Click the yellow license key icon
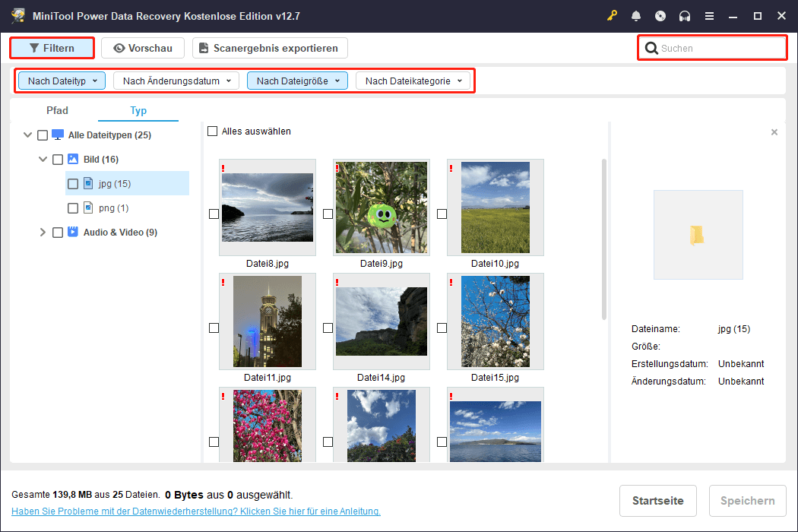 point(612,15)
